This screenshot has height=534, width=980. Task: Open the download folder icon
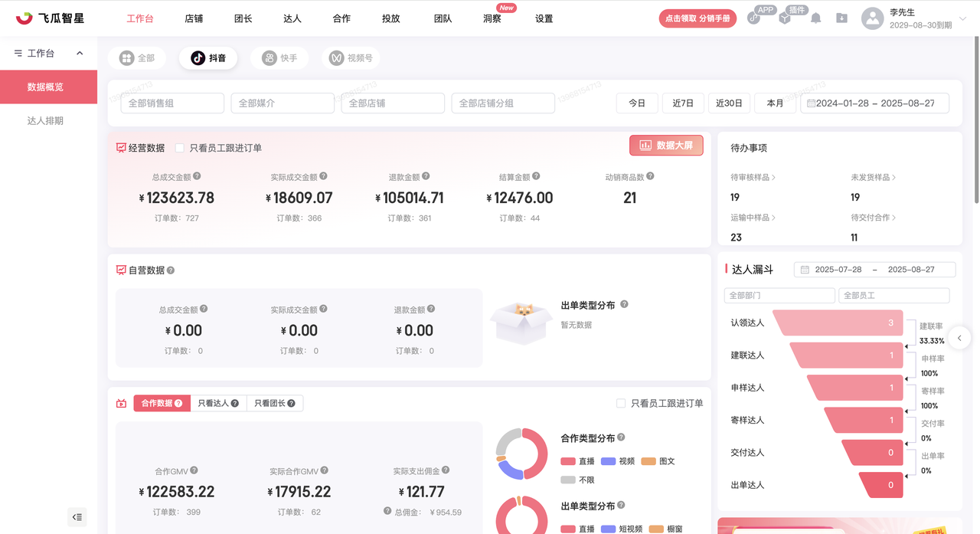[x=841, y=18]
